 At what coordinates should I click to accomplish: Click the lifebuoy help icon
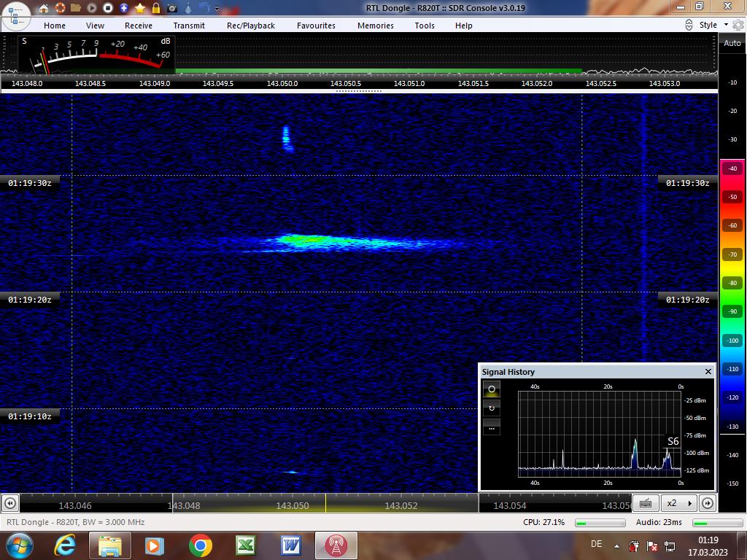[60, 8]
